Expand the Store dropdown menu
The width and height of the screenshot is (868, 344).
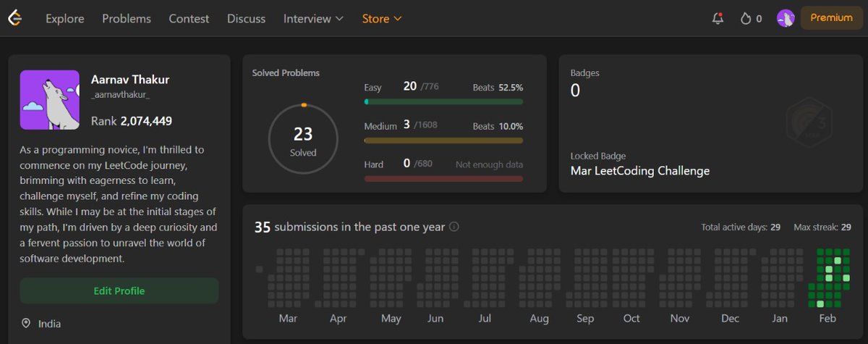click(x=382, y=19)
